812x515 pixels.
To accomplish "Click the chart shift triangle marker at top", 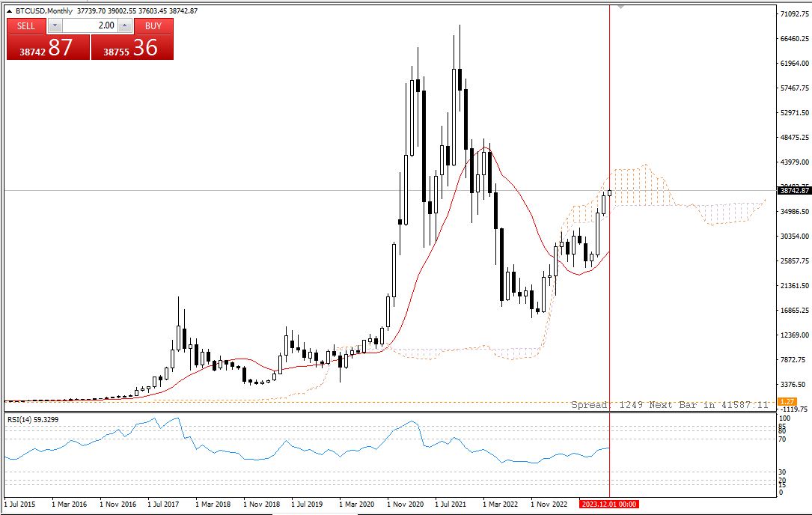I will point(620,7).
